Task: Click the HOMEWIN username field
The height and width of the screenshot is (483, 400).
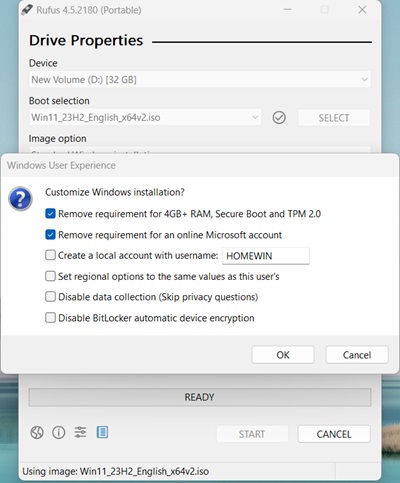Action: 266,256
